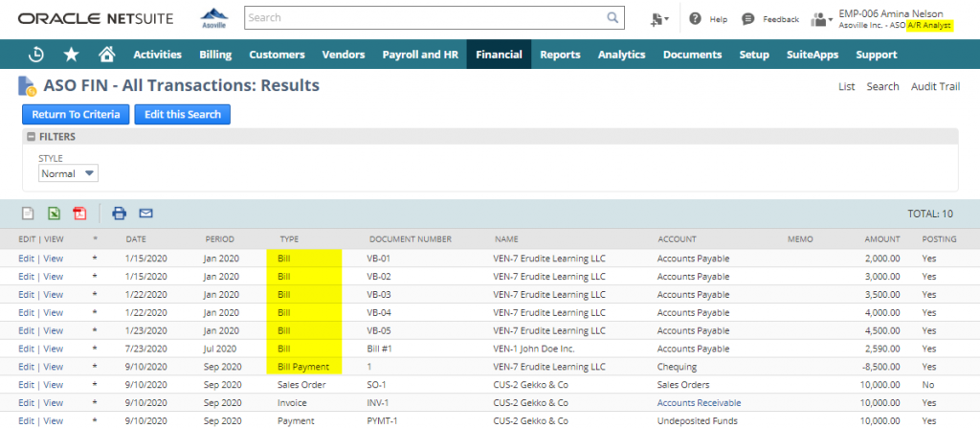Screen dimensions: 980x429
Task: Open the Payroll and HR menu
Action: point(420,55)
